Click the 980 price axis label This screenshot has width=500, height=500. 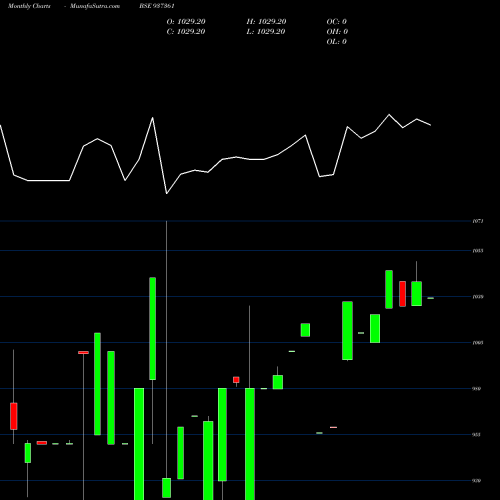(477, 389)
